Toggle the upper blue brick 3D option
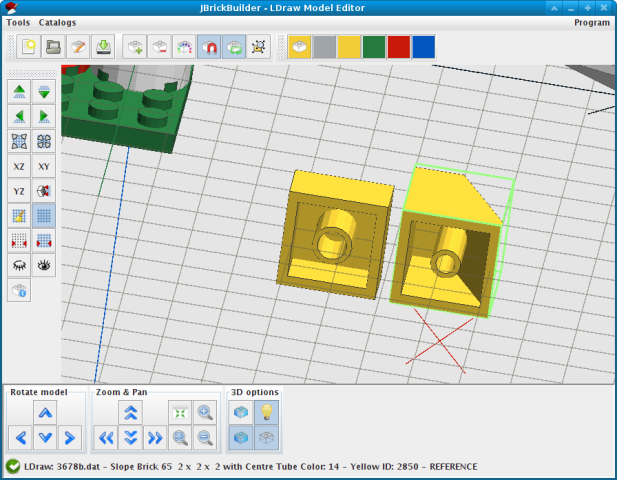617x480 pixels. (241, 412)
